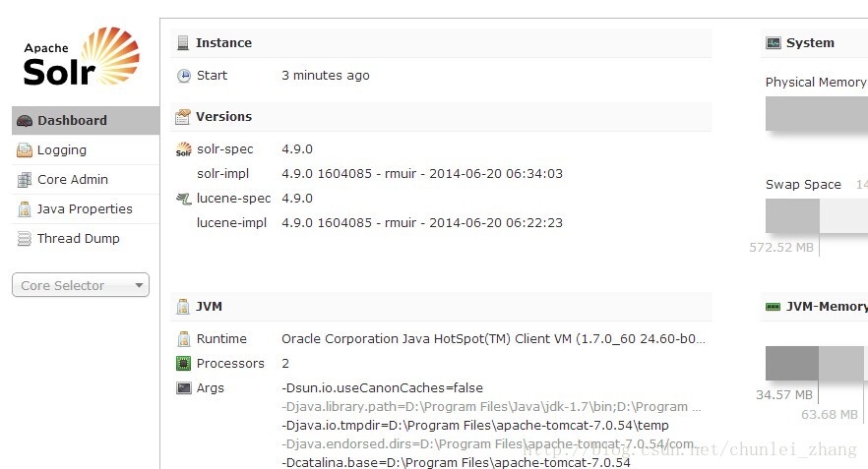Image resolution: width=868 pixels, height=469 pixels.
Task: Open the Dashboard menu item
Action: pos(86,121)
